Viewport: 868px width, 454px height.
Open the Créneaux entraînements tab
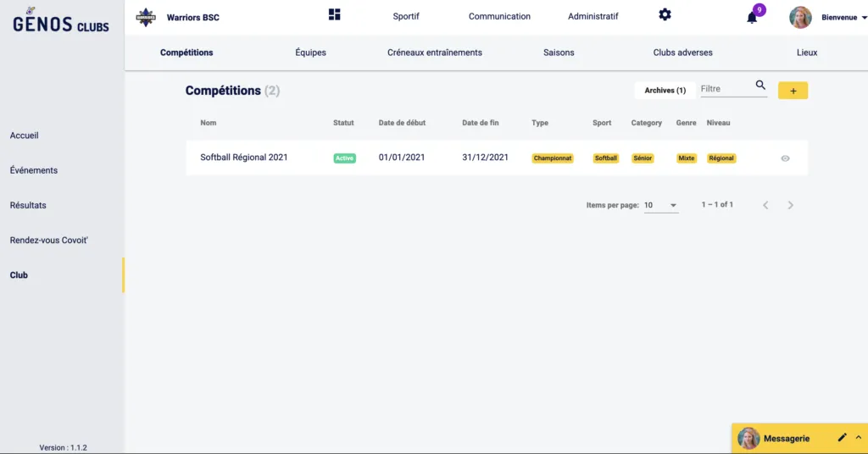click(434, 53)
